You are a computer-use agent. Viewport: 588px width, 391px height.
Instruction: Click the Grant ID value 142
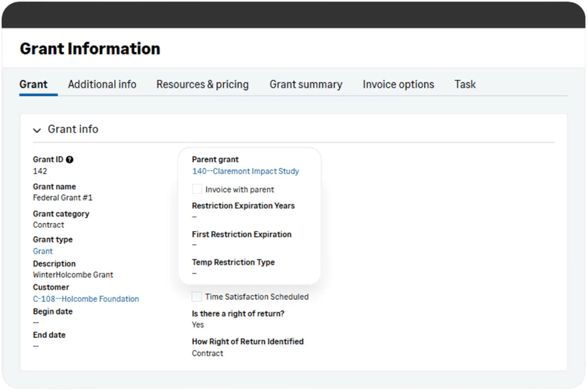point(40,171)
